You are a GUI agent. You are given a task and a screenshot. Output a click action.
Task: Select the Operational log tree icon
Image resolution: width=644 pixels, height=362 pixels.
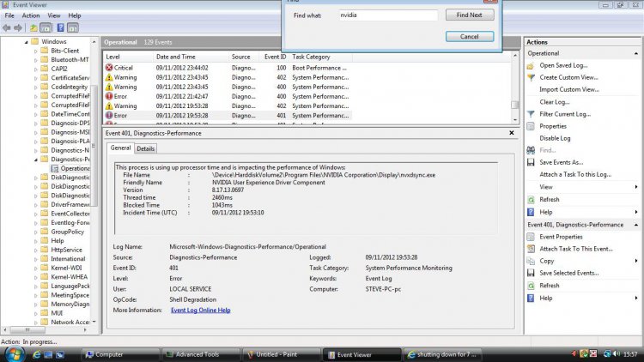pos(55,168)
